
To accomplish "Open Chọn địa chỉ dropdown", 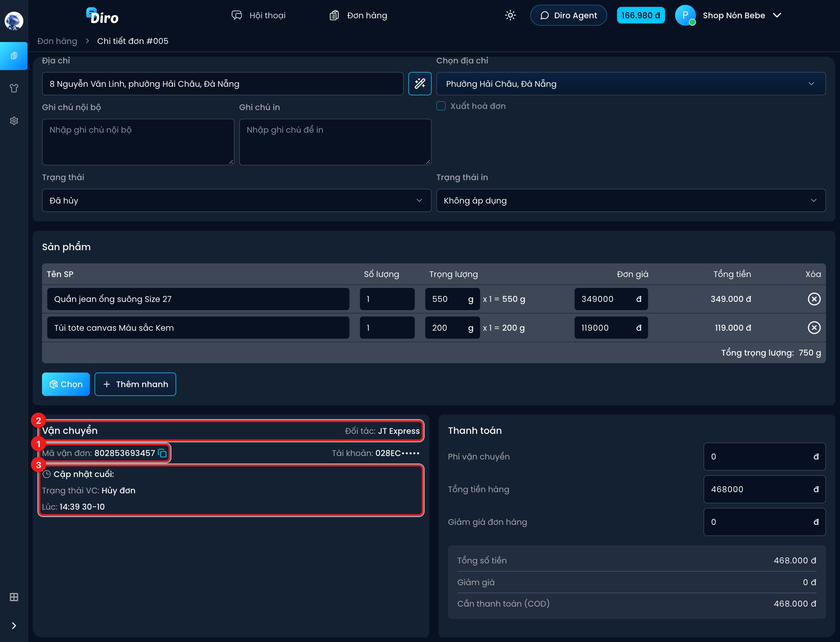I will click(x=631, y=84).
